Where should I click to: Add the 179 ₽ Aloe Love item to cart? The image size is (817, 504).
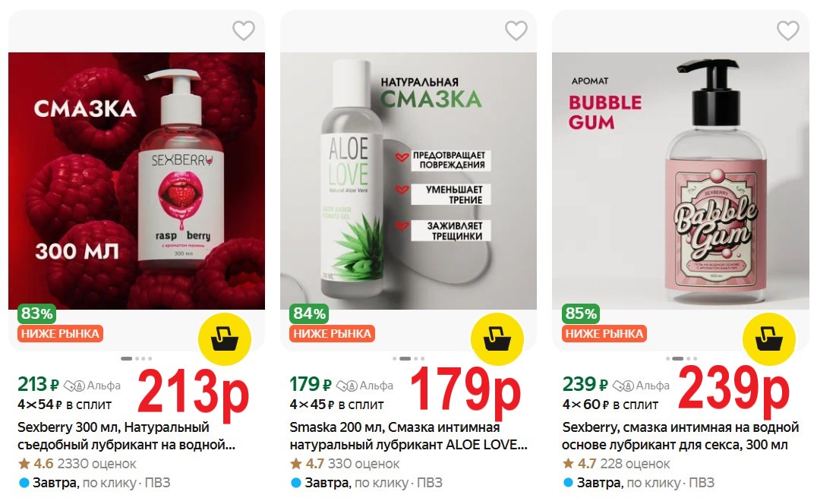click(x=497, y=339)
